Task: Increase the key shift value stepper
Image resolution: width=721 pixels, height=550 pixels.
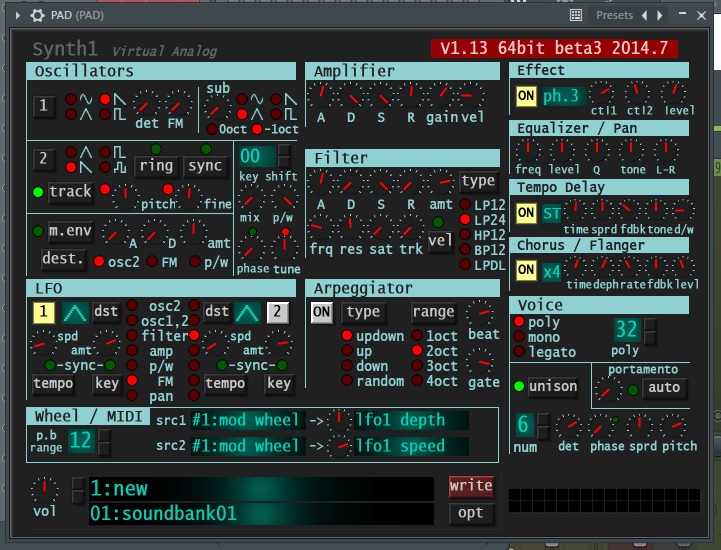Action: click(x=285, y=150)
